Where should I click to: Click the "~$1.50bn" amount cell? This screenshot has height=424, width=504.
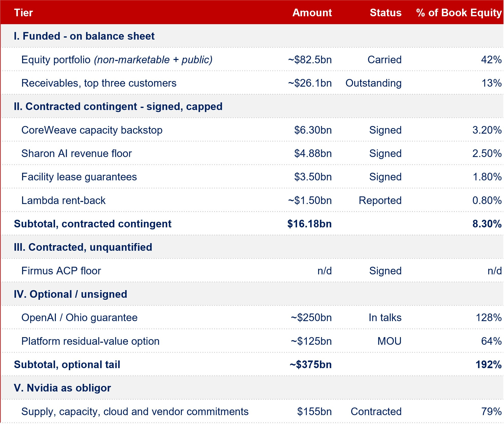[310, 200]
